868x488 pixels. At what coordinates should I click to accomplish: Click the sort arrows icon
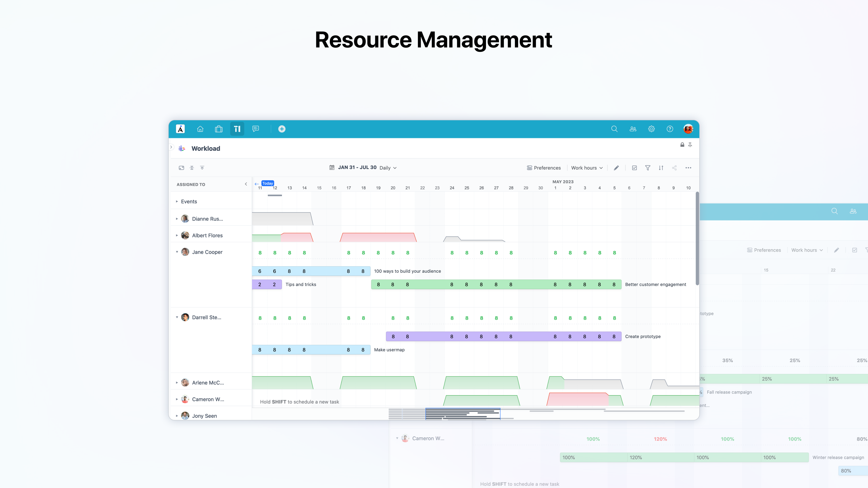[x=661, y=168]
